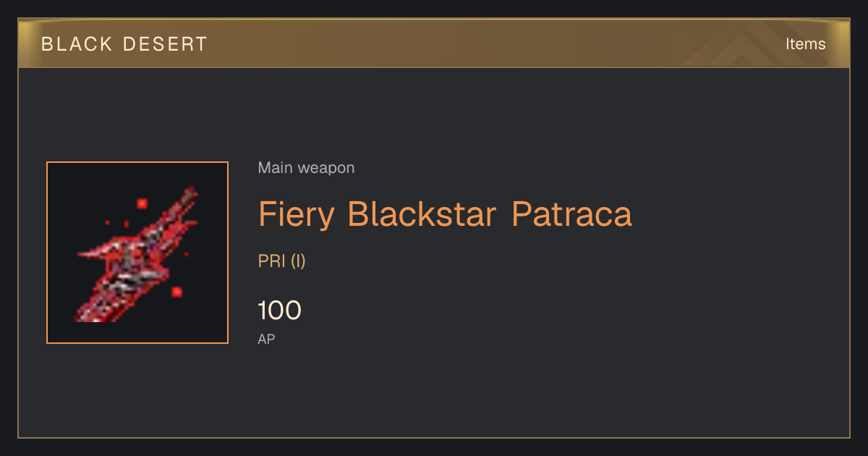Click the word Patraca in the title

(x=571, y=214)
